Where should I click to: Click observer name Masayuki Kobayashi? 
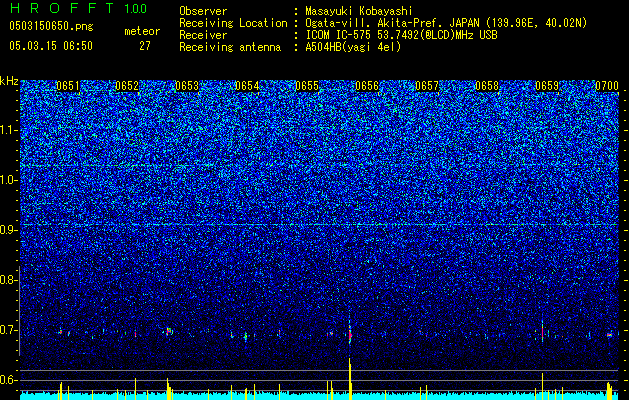coord(359,11)
